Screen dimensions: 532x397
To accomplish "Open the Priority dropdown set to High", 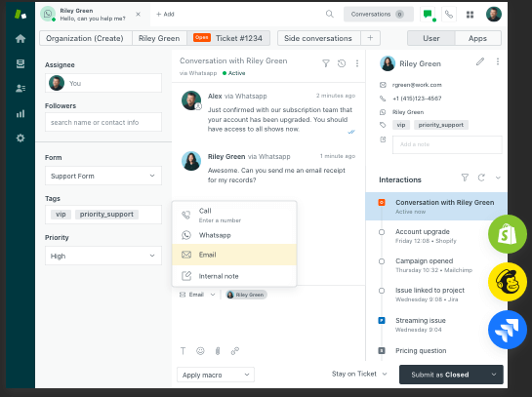I will coord(103,256).
